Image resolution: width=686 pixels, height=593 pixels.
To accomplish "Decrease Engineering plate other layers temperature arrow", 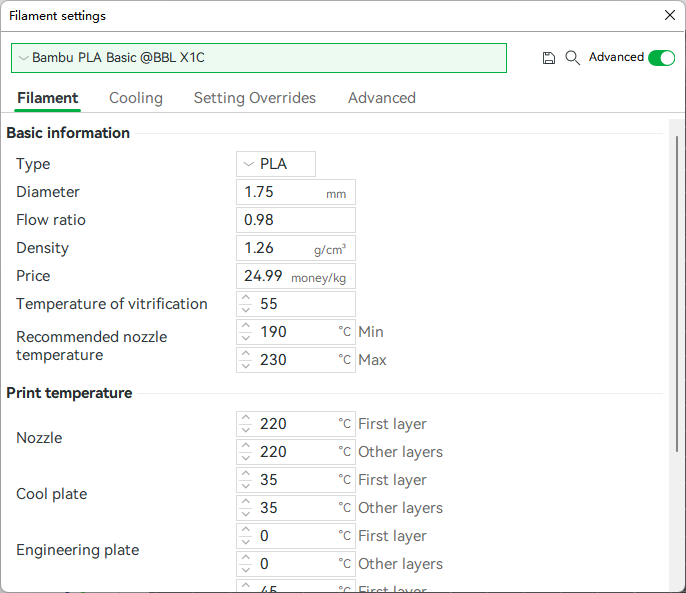I will [x=246, y=570].
